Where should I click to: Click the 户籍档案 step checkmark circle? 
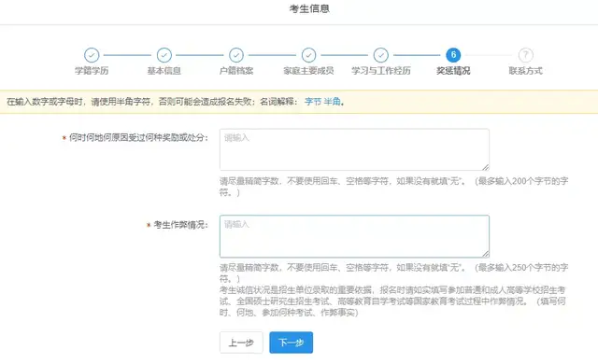236,55
